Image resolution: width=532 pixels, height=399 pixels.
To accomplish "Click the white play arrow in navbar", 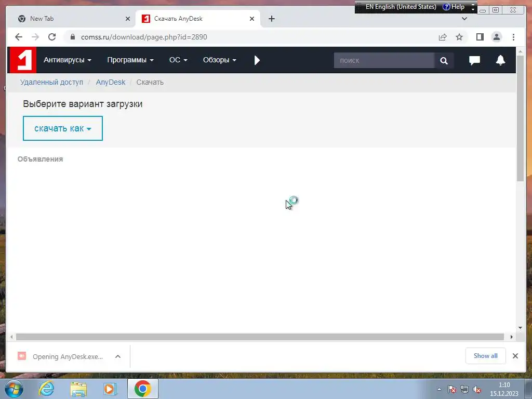I will point(257,60).
